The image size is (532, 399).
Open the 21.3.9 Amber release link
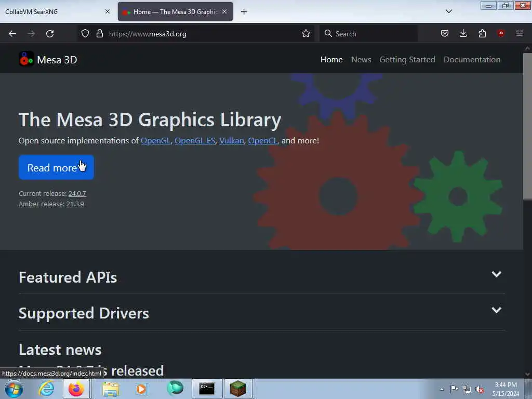coord(75,204)
